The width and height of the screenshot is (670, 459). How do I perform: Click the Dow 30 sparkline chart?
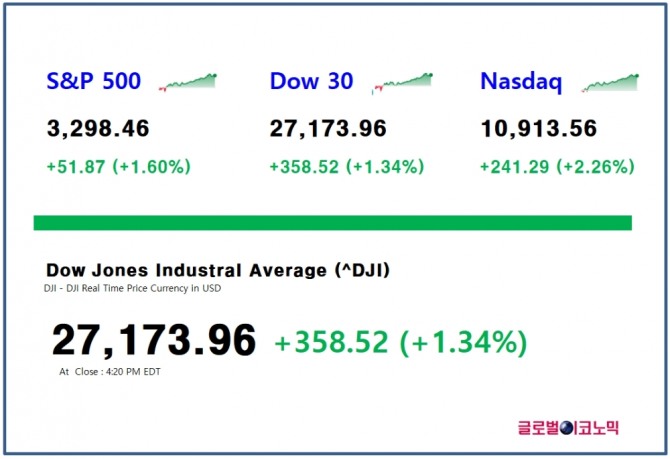click(403, 82)
